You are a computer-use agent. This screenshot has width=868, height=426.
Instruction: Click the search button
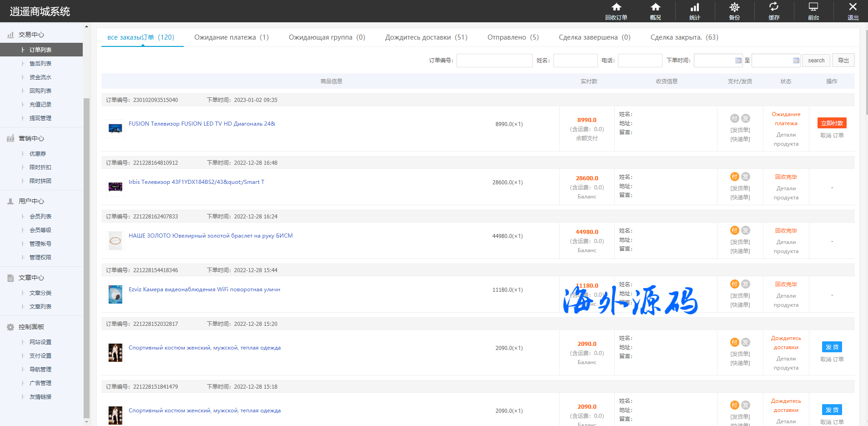(816, 61)
